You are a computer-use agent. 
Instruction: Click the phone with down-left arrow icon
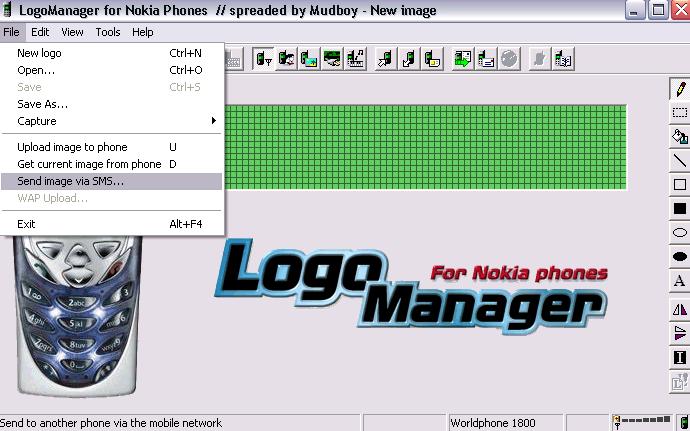[408, 59]
